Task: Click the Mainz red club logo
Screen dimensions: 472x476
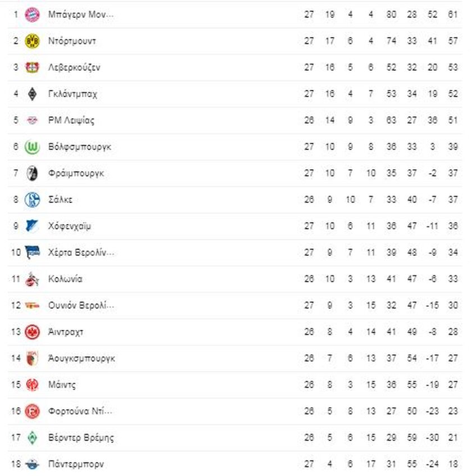Action: 32,385
